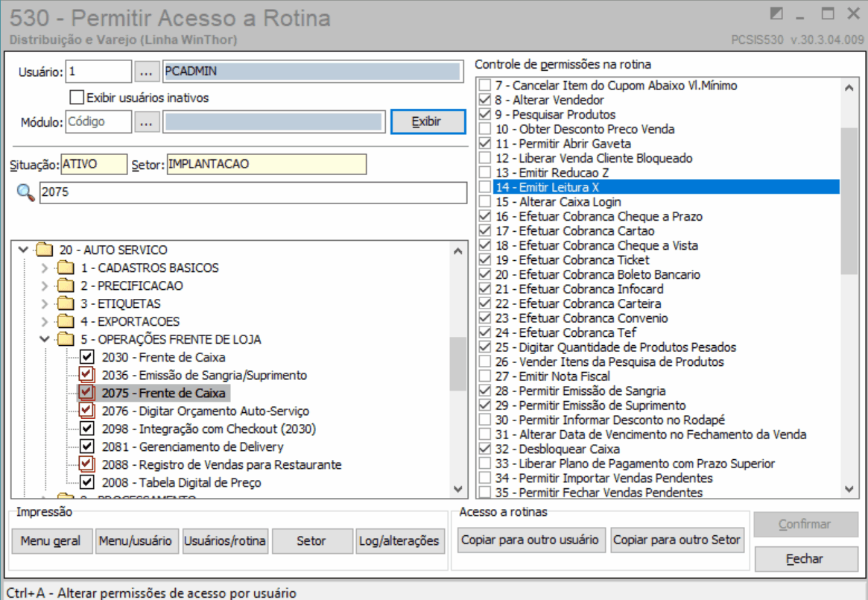Enable 27 - Emitir Nota Fiscal
Image resolution: width=868 pixels, height=600 pixels.
click(485, 376)
